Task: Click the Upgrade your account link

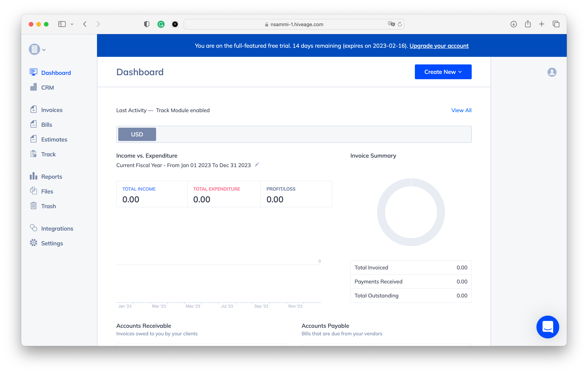Action: [x=439, y=46]
